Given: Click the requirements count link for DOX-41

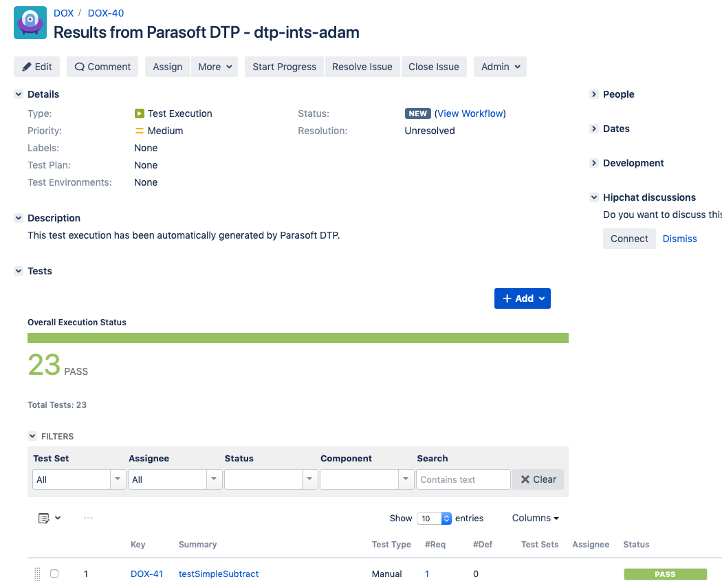Looking at the screenshot, I should click(x=427, y=574).
